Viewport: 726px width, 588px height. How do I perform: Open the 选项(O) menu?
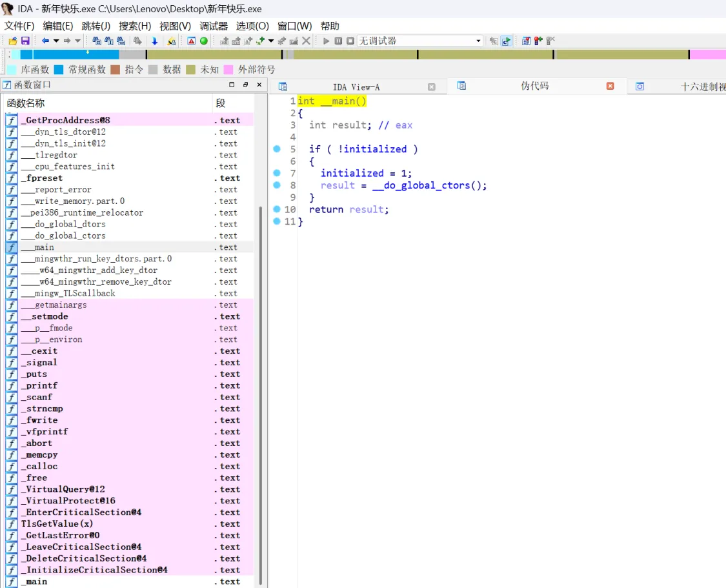(252, 26)
